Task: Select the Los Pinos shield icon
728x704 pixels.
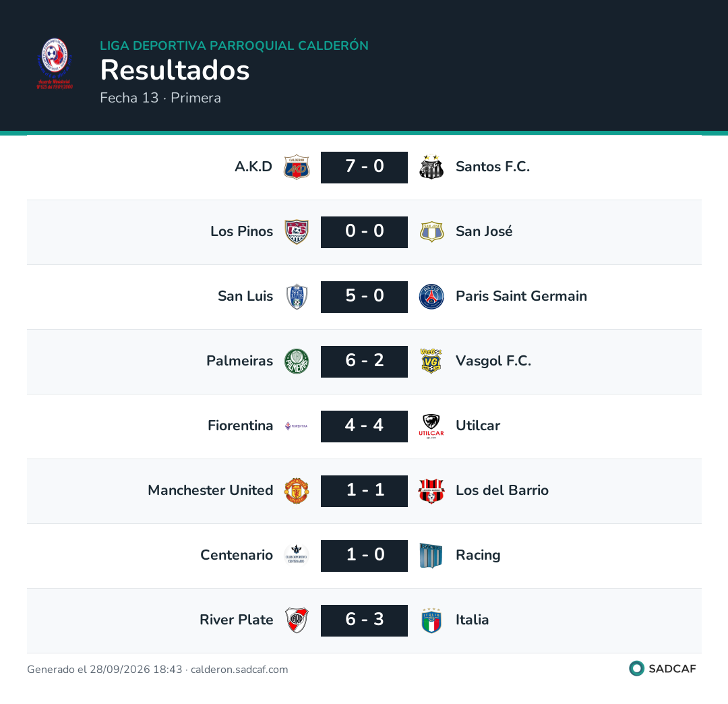Action: click(x=297, y=232)
